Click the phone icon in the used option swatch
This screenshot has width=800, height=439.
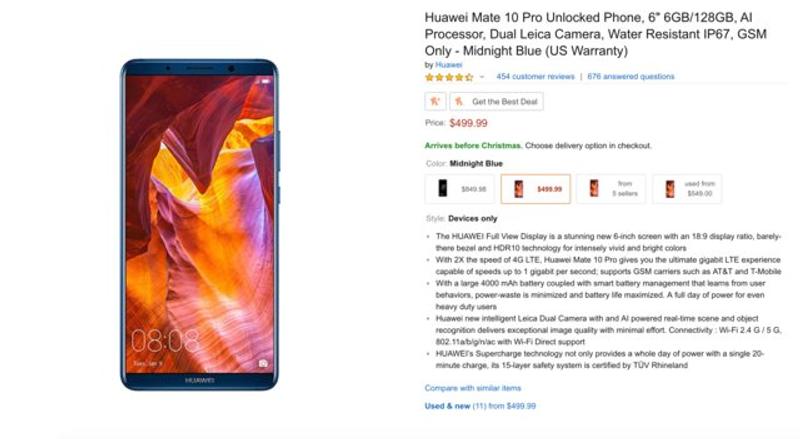(670, 189)
